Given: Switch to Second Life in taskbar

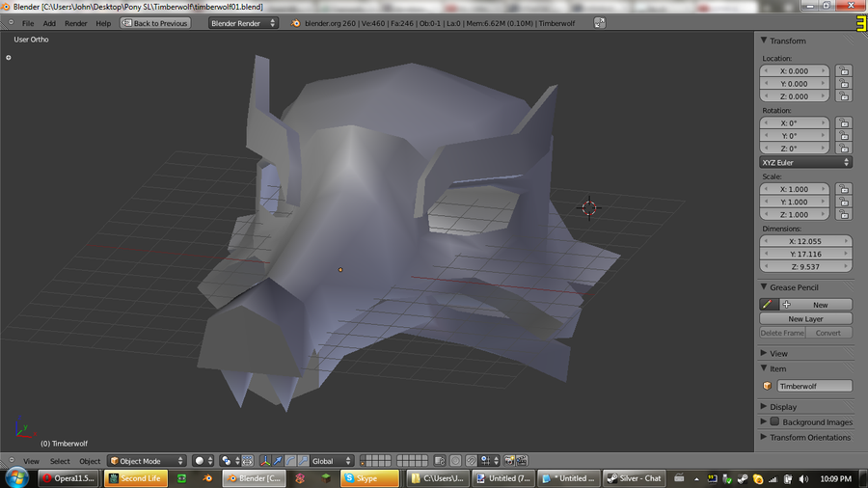Looking at the screenshot, I should [x=136, y=478].
